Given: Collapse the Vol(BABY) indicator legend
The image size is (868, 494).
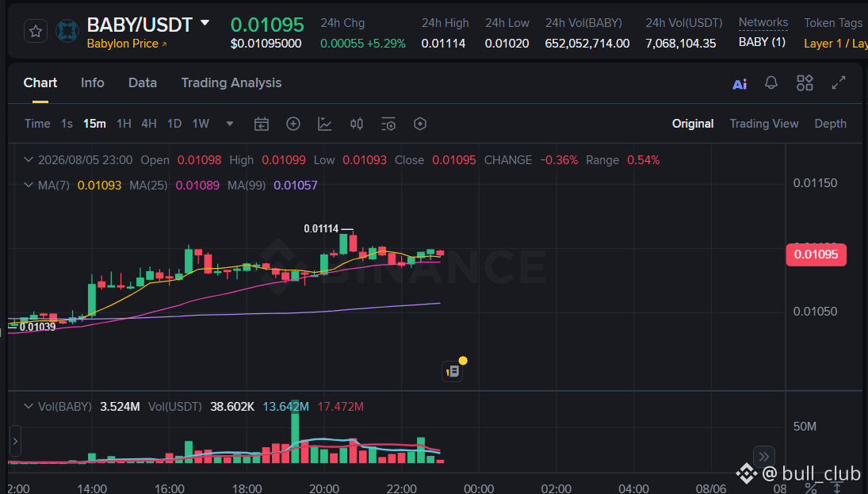Looking at the screenshot, I should coord(29,407).
